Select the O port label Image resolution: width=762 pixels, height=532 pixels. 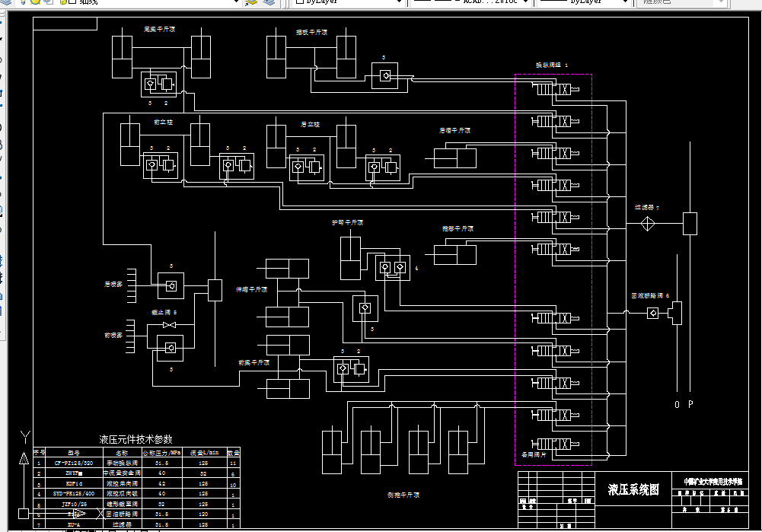tap(677, 404)
